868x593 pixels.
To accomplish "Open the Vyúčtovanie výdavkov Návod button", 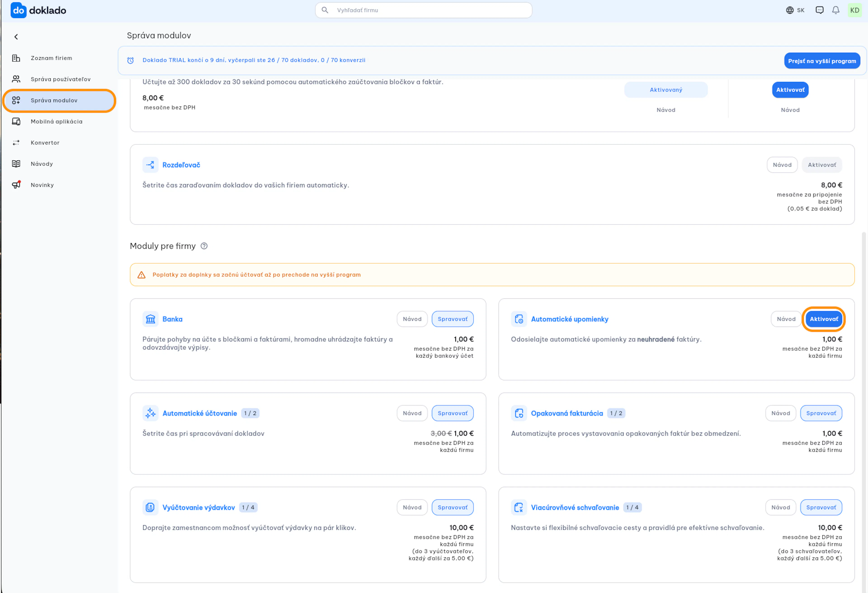I will pos(412,508).
